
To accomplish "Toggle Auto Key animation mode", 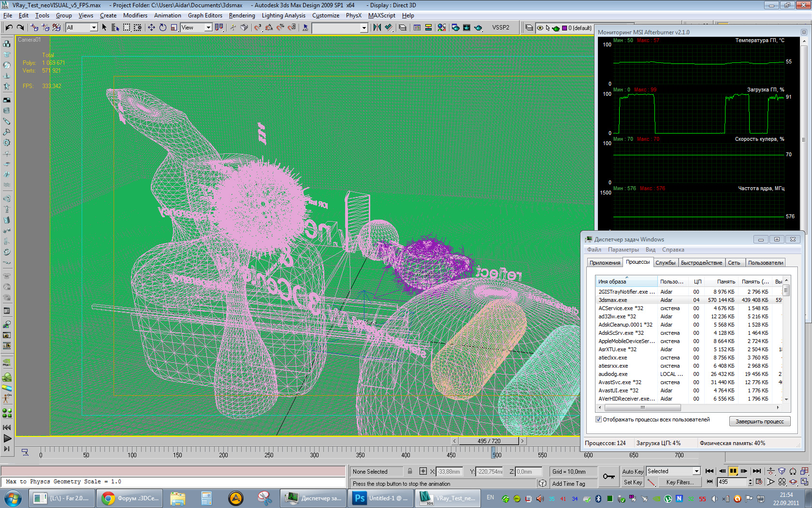I will 633,471.
